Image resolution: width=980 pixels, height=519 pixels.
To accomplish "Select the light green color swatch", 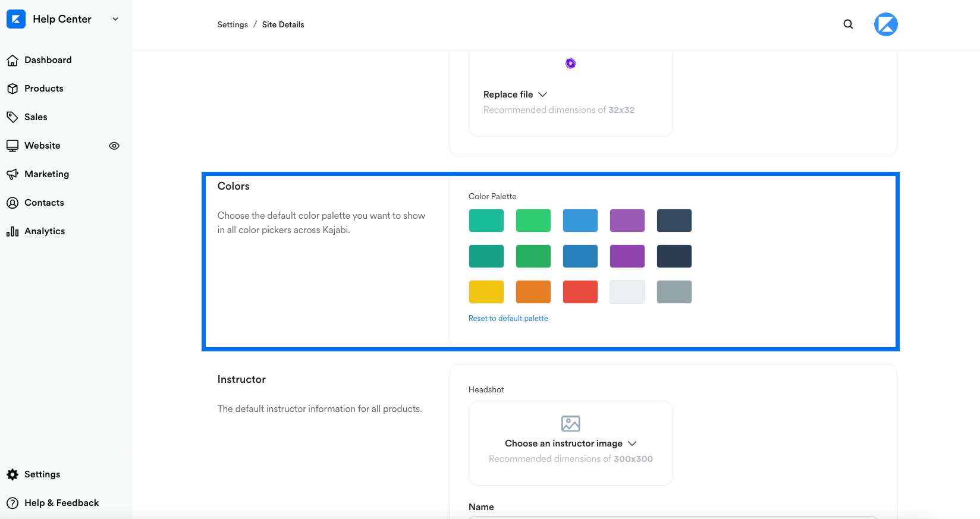I will (533, 221).
